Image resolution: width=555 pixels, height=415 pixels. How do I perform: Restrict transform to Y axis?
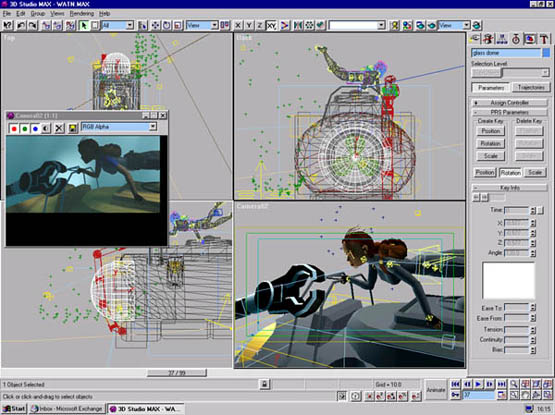(249, 25)
